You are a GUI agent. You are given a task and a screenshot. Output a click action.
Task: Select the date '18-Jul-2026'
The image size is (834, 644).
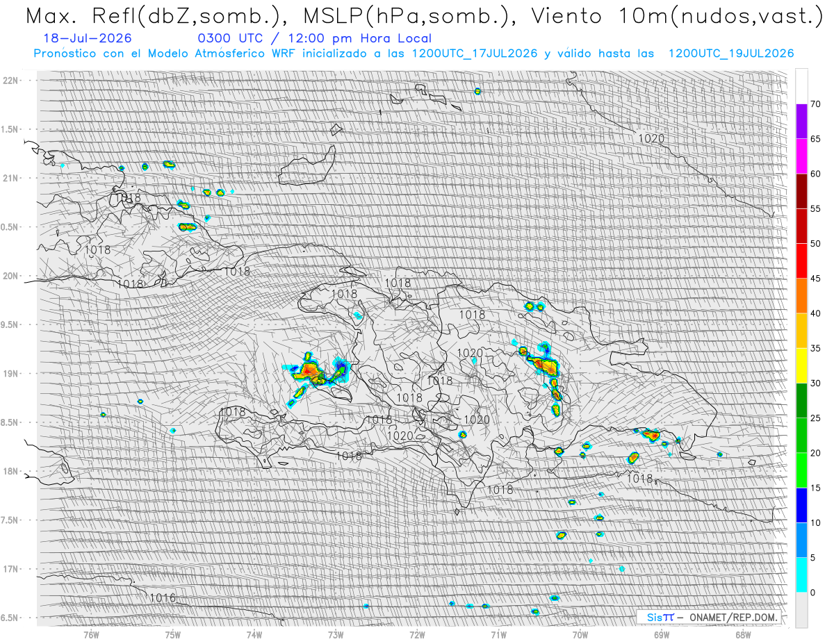pyautogui.click(x=86, y=39)
